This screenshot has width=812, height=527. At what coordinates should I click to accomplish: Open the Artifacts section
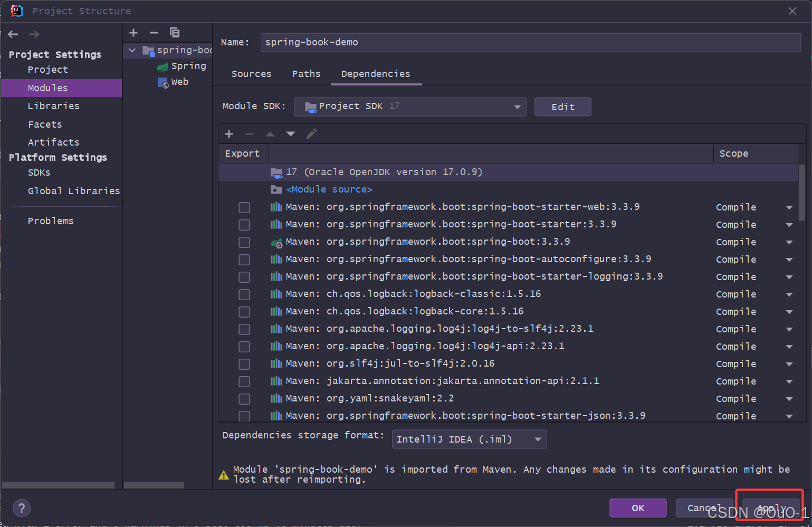click(x=53, y=142)
